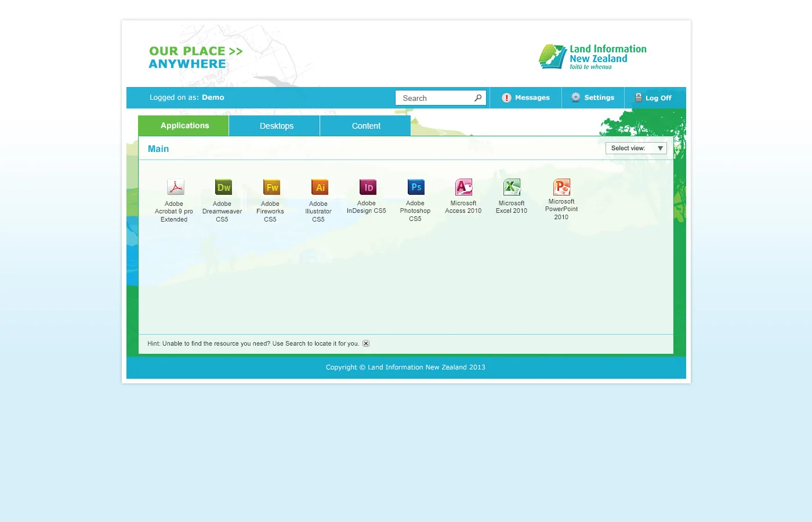The height and width of the screenshot is (522, 812).
Task: Click the Log Off padlock icon
Action: pos(638,97)
